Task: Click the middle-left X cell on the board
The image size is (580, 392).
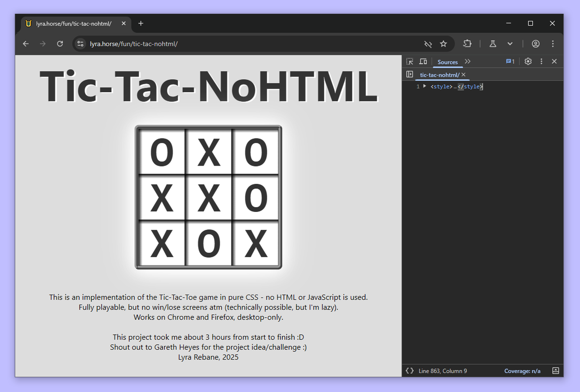Action: pos(162,198)
